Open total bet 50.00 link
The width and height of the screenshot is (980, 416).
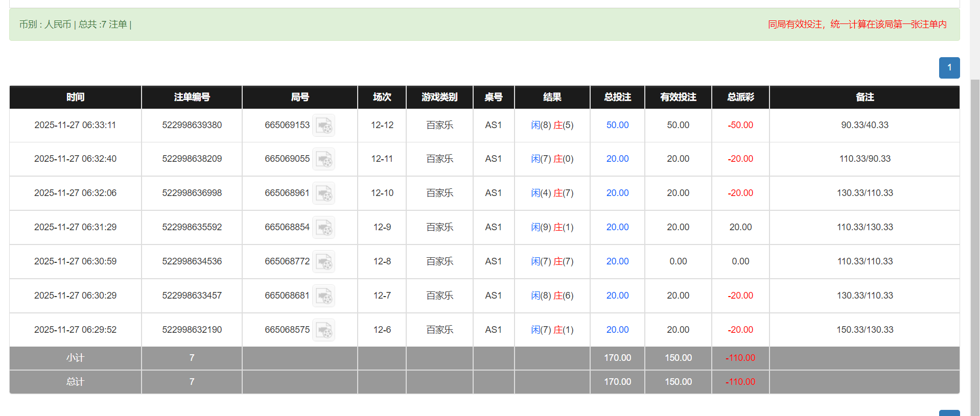[617, 125]
